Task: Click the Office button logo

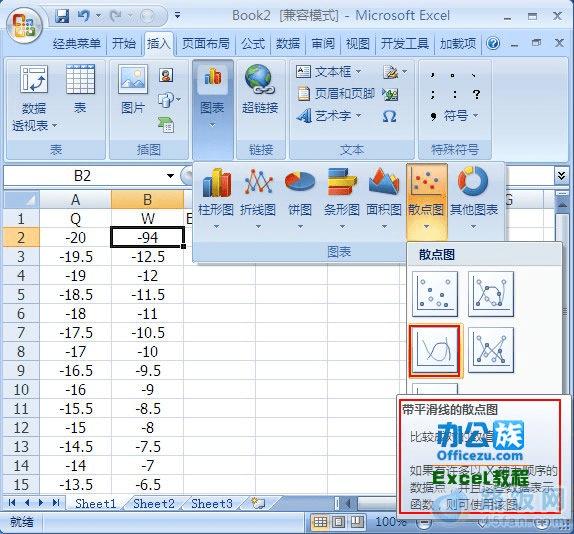Action: (x=25, y=26)
